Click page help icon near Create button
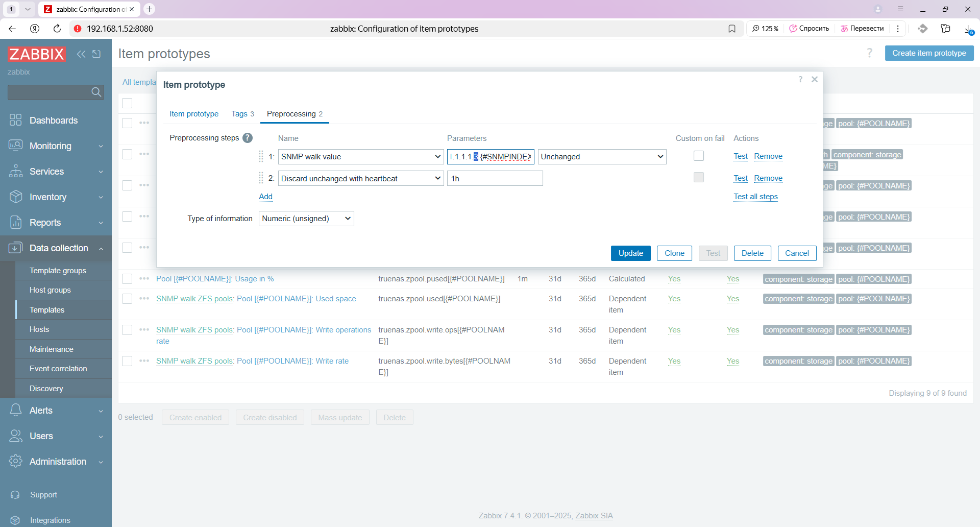Screen dimensions: 980x527 [870, 53]
